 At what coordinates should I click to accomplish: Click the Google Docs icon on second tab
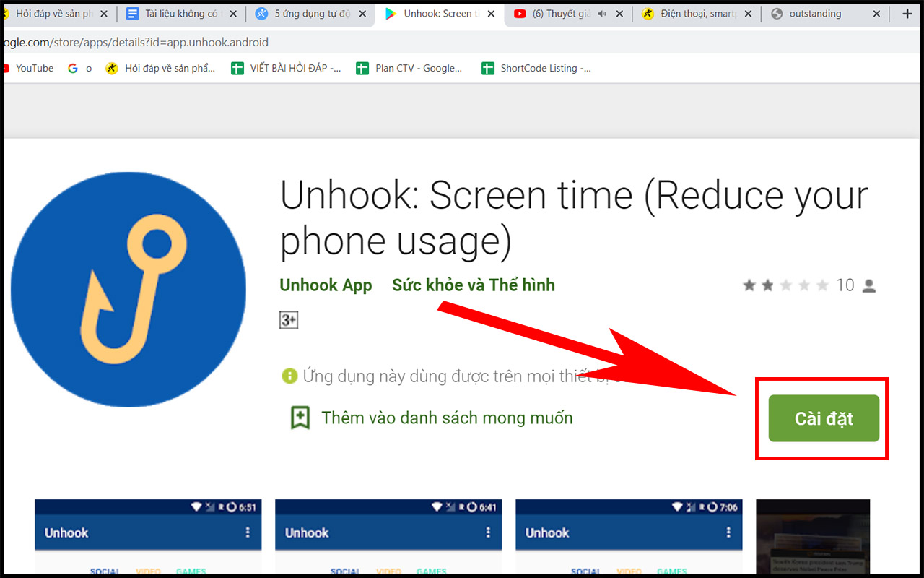(x=132, y=14)
